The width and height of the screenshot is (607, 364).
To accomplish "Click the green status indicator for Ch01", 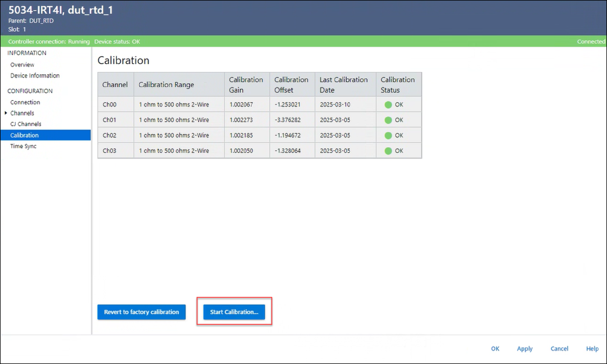I will coord(388,120).
